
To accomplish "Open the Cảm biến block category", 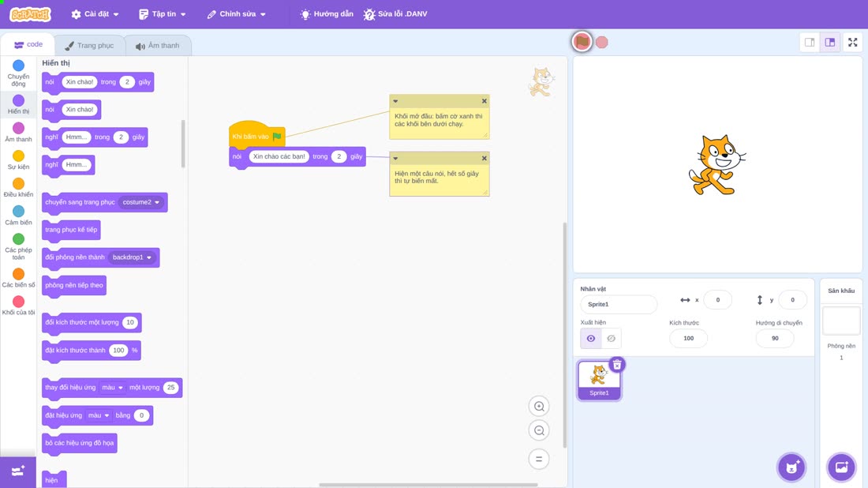I will [18, 216].
